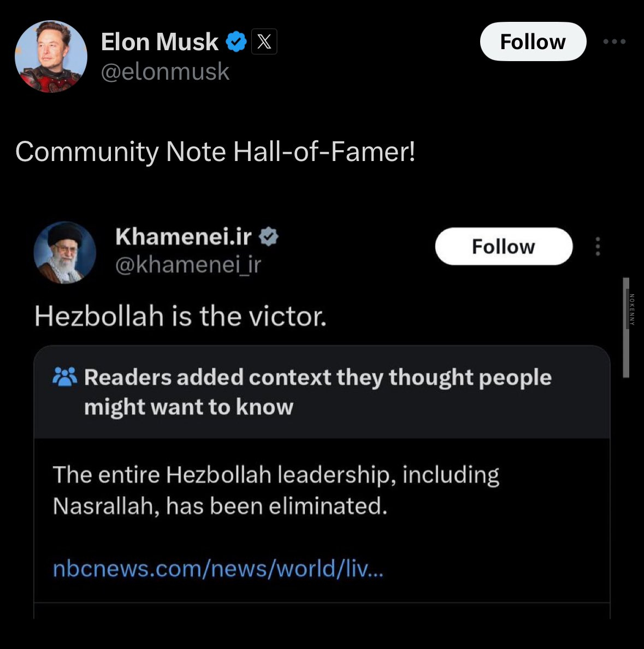644x649 pixels.
Task: Click the "Community Note Hall-of-Famer!" post text
Action: [215, 151]
